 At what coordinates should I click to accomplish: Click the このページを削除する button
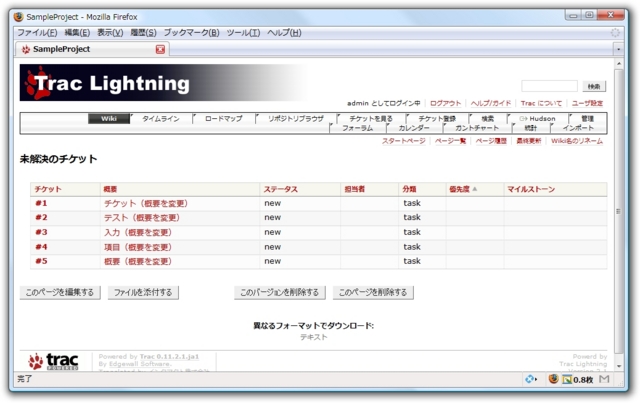373,292
